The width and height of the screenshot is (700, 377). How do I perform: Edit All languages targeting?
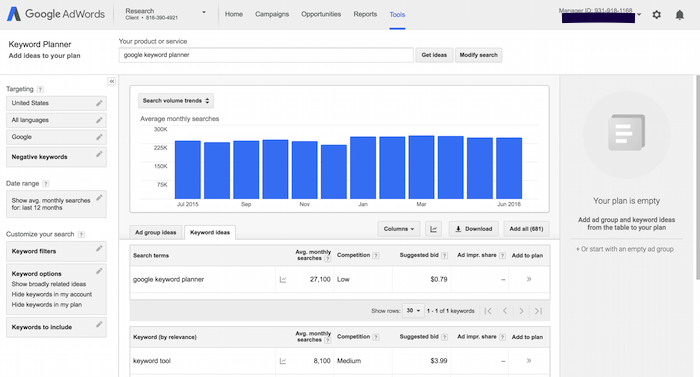pyautogui.click(x=99, y=120)
